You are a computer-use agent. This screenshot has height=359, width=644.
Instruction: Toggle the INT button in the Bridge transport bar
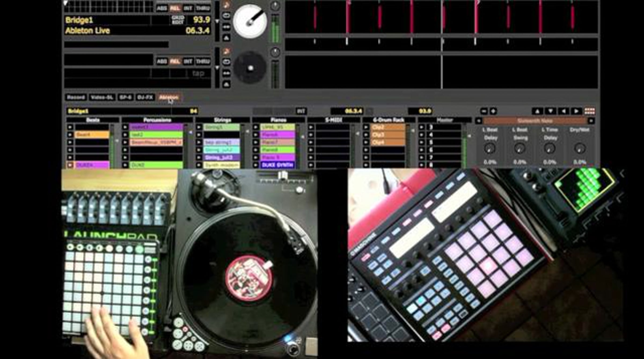pyautogui.click(x=301, y=111)
